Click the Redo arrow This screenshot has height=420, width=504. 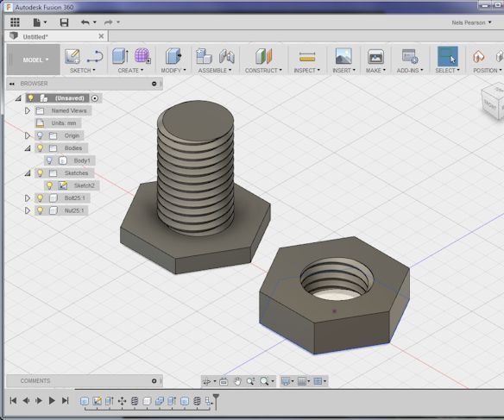coord(109,22)
